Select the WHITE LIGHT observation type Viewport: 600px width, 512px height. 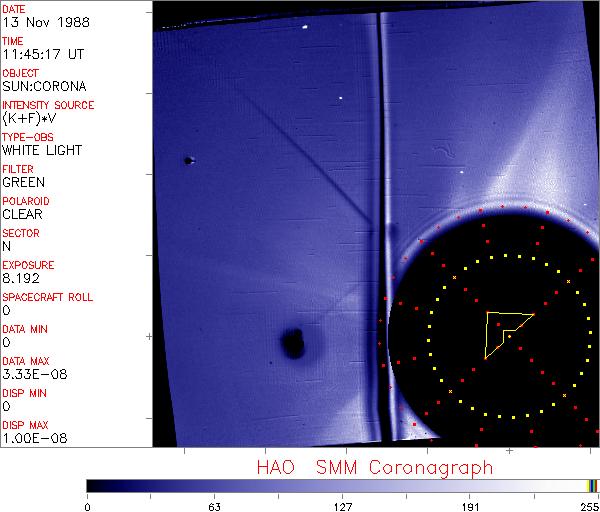pos(42,150)
